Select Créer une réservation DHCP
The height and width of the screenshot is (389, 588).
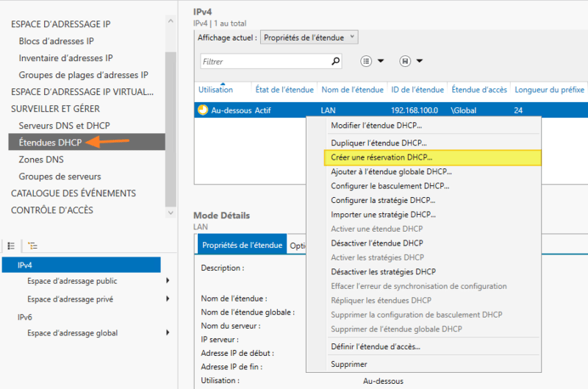tap(432, 157)
